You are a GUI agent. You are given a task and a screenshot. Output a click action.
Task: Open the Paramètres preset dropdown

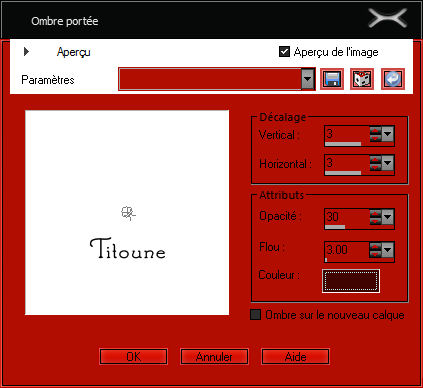(x=308, y=79)
